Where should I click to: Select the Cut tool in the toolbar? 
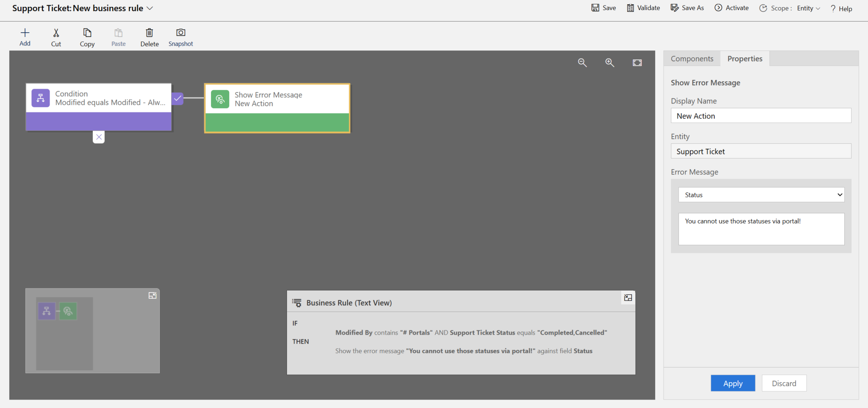pyautogui.click(x=56, y=36)
